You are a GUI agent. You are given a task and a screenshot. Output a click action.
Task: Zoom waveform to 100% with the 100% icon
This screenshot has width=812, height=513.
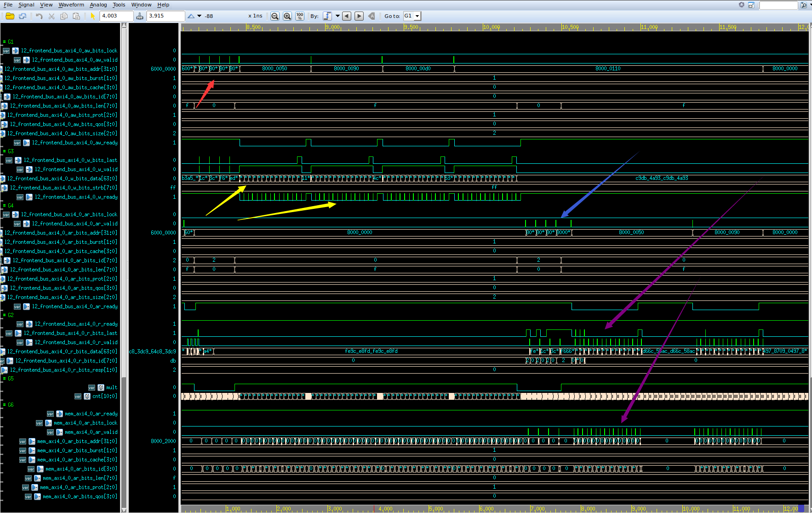(x=299, y=16)
